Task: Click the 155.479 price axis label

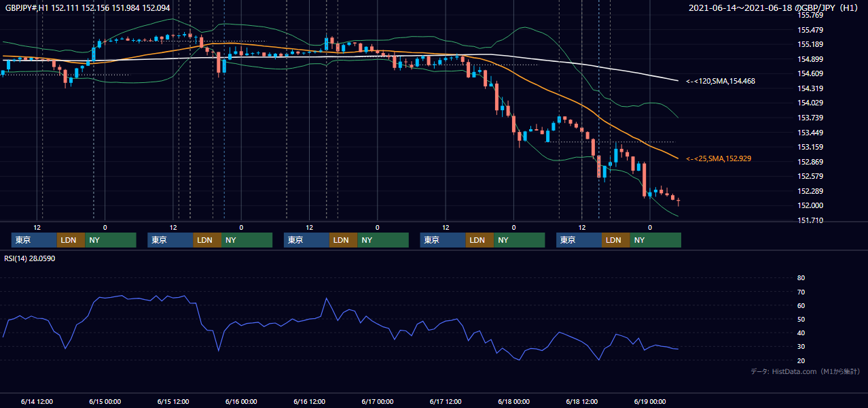Action: click(x=810, y=30)
